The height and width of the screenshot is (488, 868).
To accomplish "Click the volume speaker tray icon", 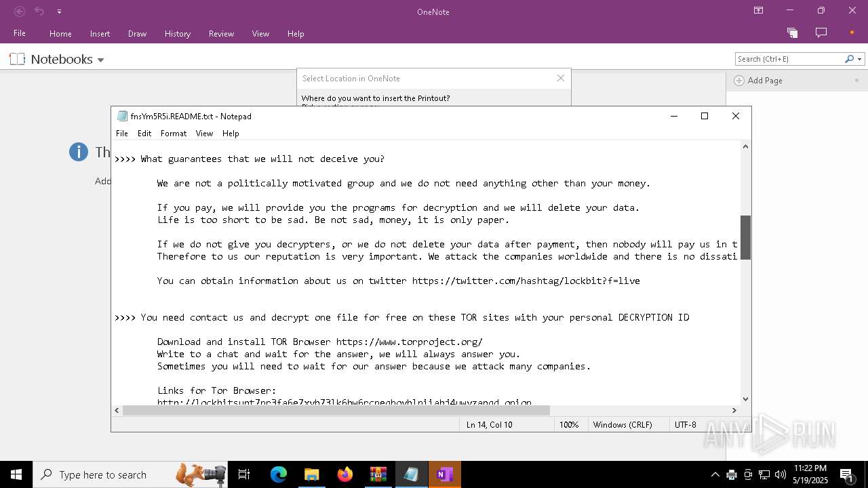I will point(781,474).
